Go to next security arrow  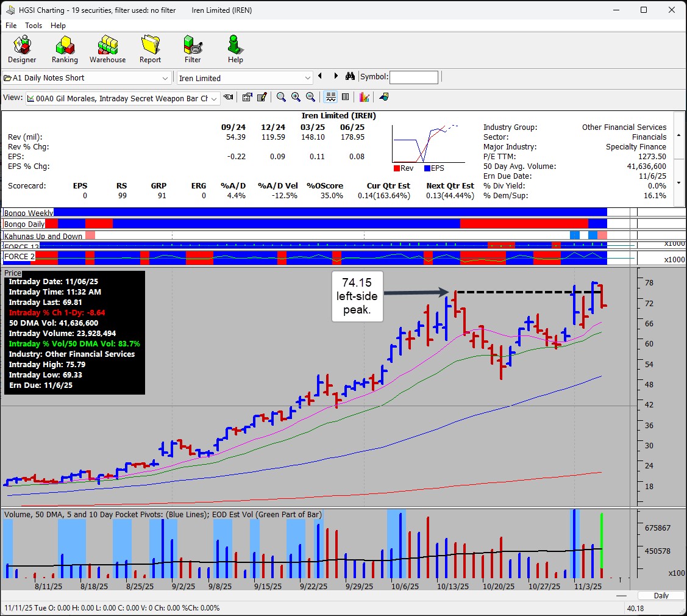pyautogui.click(x=335, y=76)
